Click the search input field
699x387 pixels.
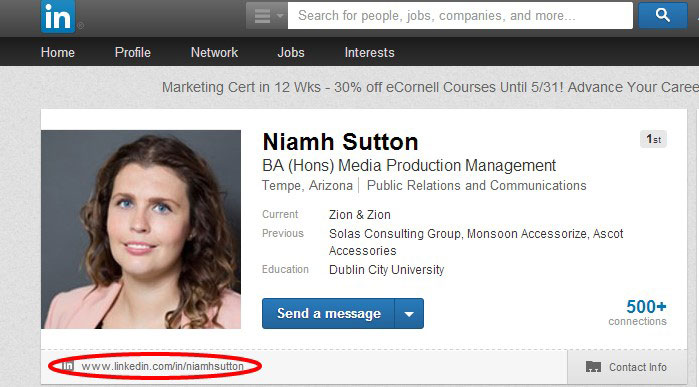[460, 16]
